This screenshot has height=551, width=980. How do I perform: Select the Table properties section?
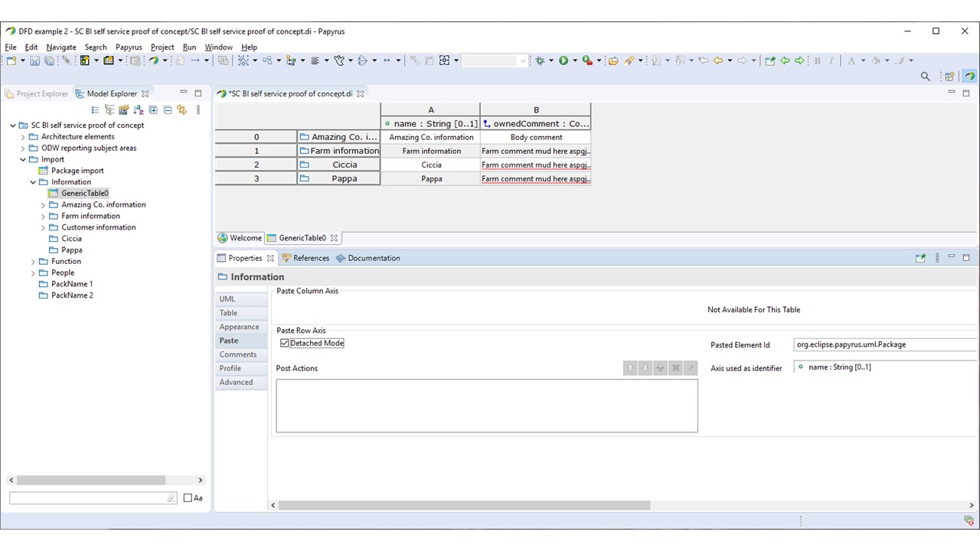(x=241, y=313)
